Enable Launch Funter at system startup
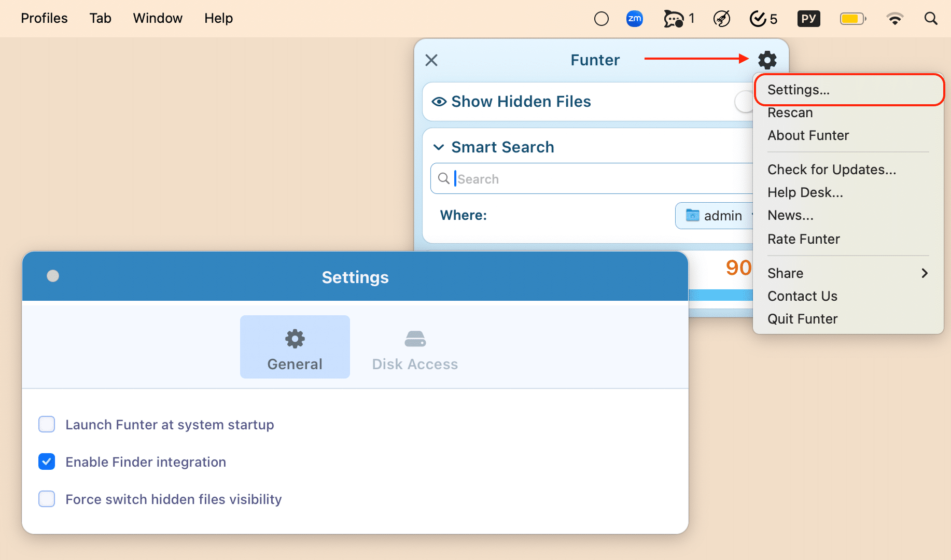This screenshot has height=560, width=951. coord(47,424)
